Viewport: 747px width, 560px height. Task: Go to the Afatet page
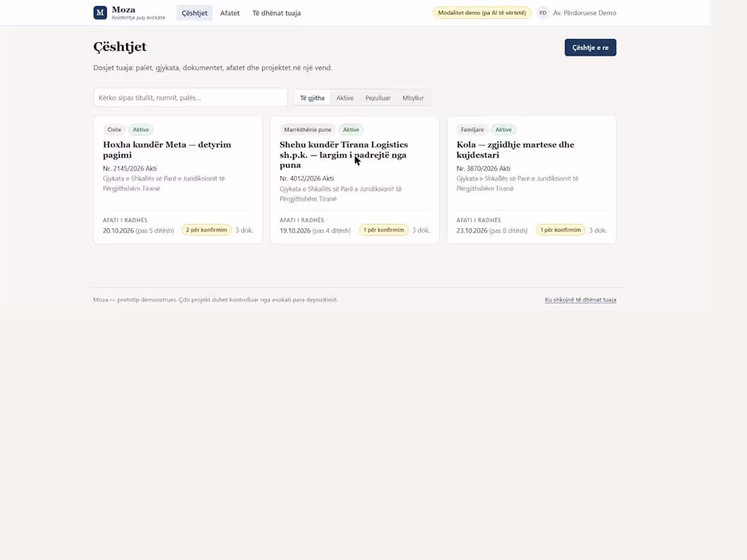230,13
